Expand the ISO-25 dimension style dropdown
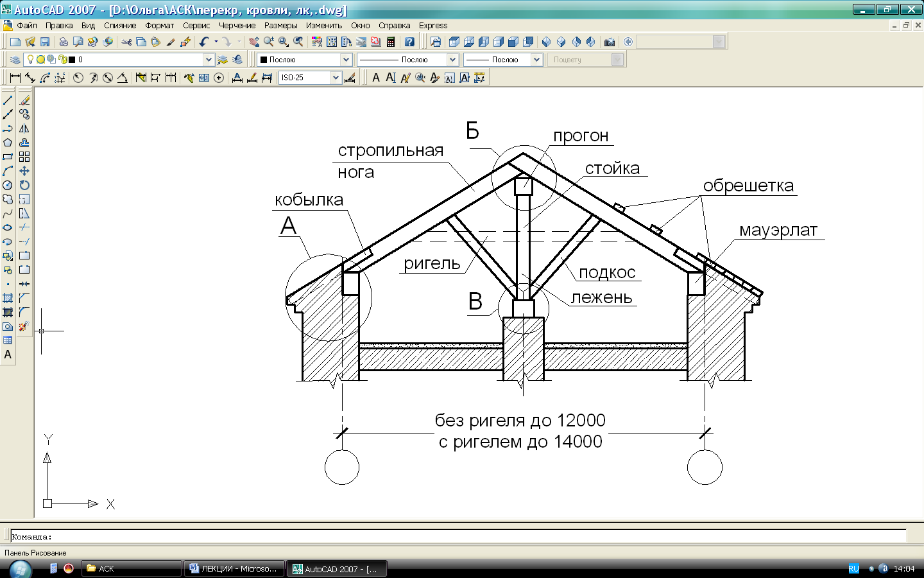This screenshot has width=924, height=578. pos(336,78)
